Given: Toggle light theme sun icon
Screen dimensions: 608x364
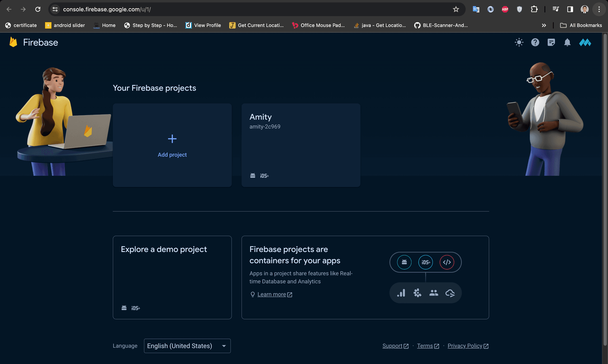Looking at the screenshot, I should [519, 42].
